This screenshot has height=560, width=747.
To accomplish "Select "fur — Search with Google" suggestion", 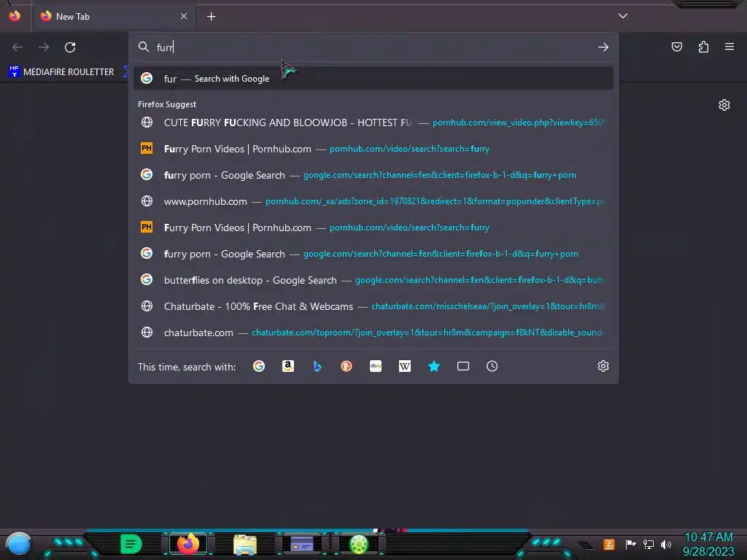I will click(373, 78).
